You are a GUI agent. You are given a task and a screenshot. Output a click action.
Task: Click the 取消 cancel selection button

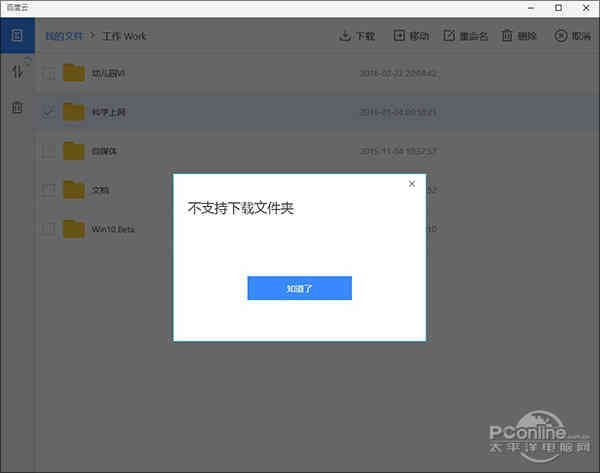pos(572,36)
